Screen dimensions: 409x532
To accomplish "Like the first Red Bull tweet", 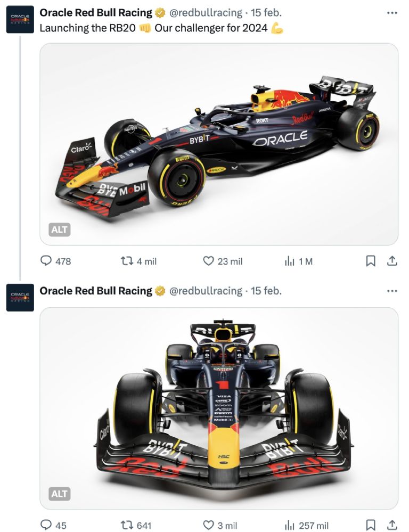I will [208, 261].
